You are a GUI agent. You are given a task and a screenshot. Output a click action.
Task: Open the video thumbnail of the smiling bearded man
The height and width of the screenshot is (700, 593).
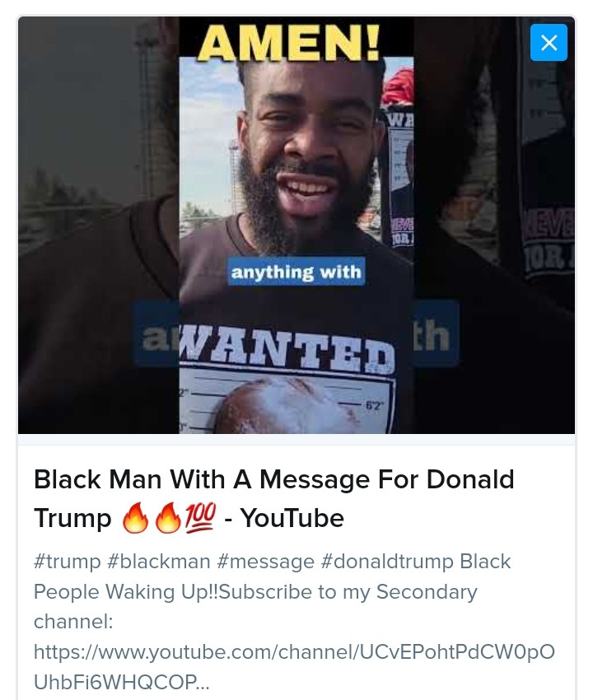[x=296, y=225]
